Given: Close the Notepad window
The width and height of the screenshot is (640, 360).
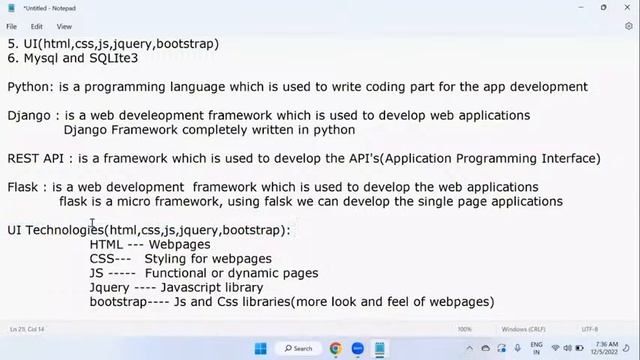Looking at the screenshot, I should 627,8.
